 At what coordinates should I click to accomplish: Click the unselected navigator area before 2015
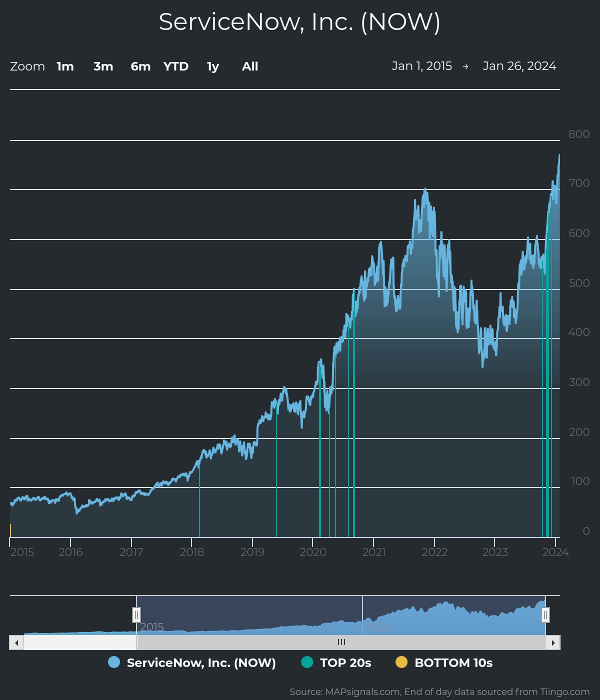73,615
